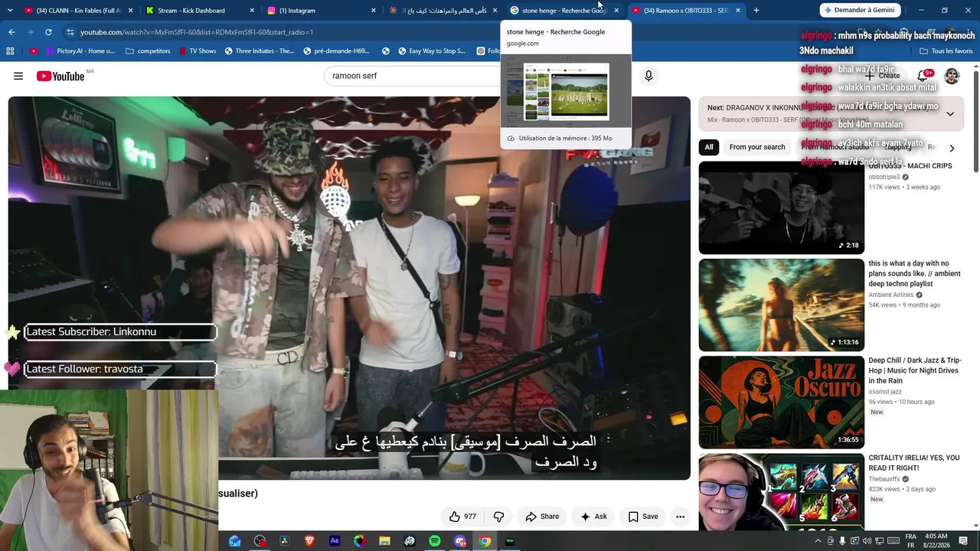Click the FRA language indicator in taskbar
Screen dimensions: 980x551
911,541
